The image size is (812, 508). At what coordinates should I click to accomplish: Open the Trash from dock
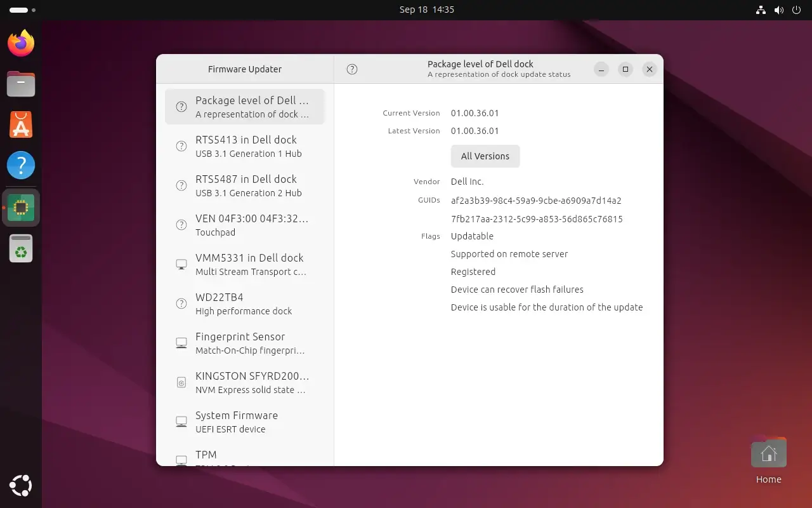point(21,248)
